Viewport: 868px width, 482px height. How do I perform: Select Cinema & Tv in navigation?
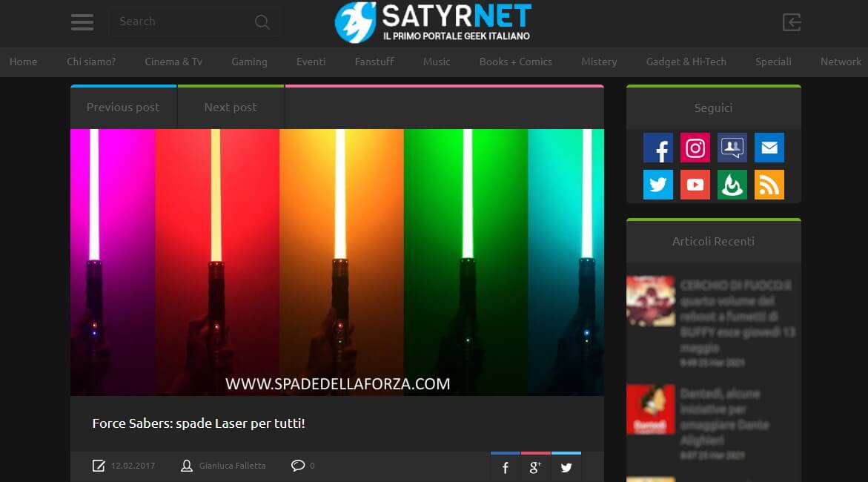pos(173,62)
